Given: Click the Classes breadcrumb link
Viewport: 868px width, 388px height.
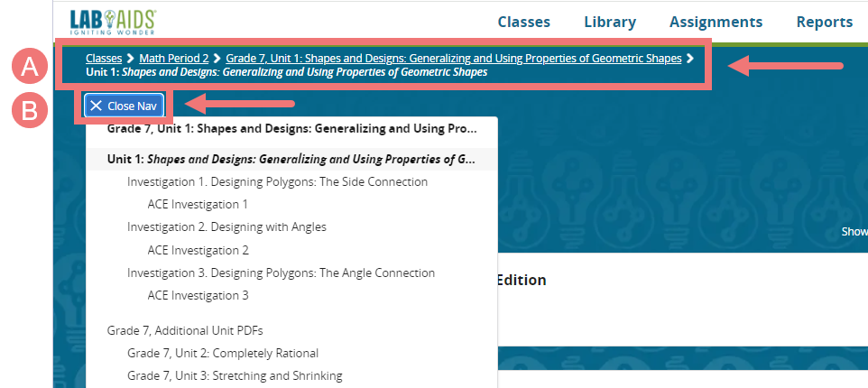Looking at the screenshot, I should 104,59.
